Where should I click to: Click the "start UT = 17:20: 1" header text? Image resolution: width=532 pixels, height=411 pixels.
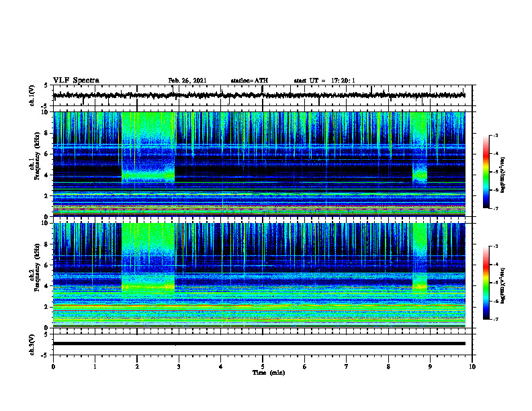(x=324, y=81)
